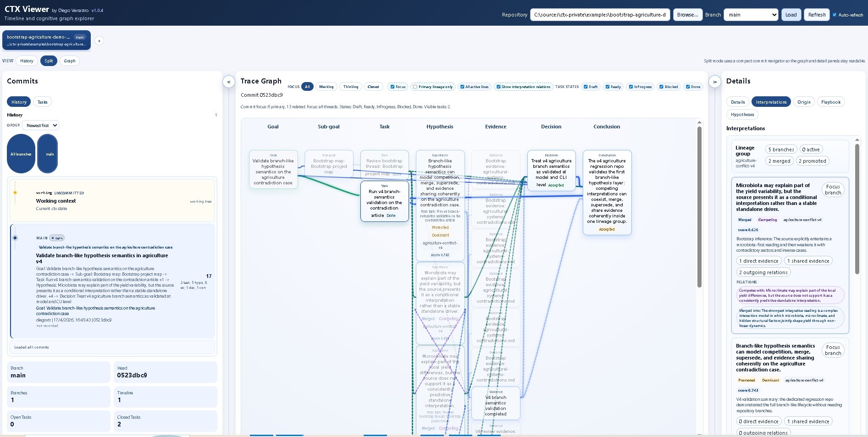Select the 'All branches' circle in the history graph
Image resolution: width=868 pixels, height=437 pixels.
point(21,154)
